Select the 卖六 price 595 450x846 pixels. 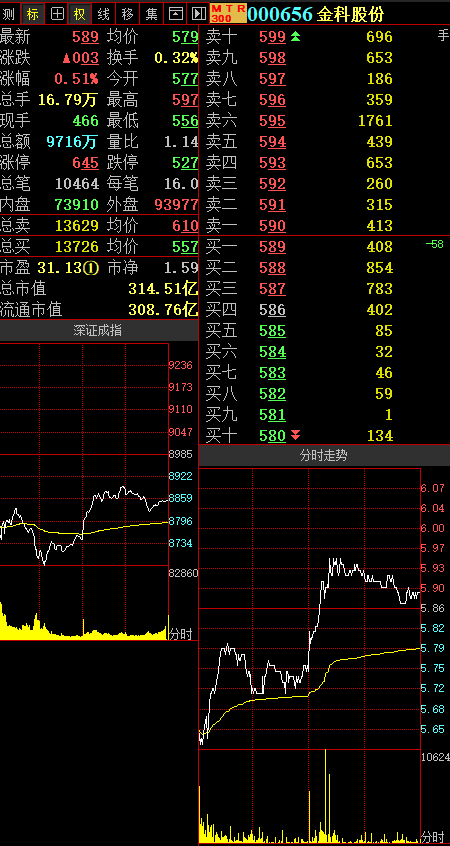point(272,121)
